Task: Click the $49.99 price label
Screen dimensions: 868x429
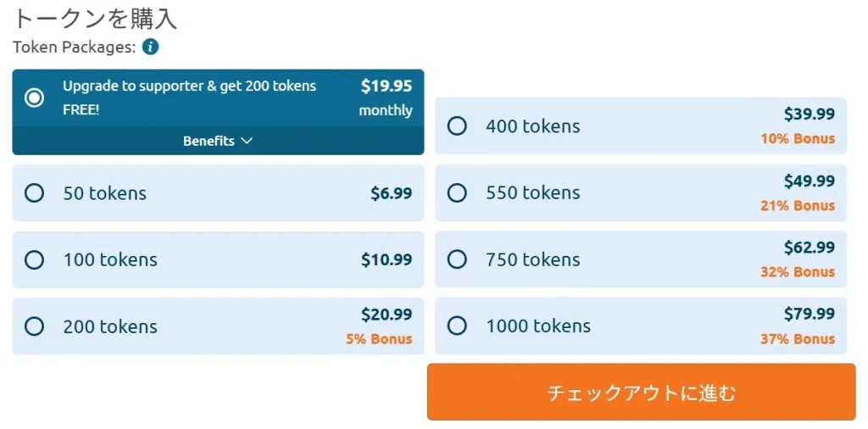Action: [x=809, y=181]
